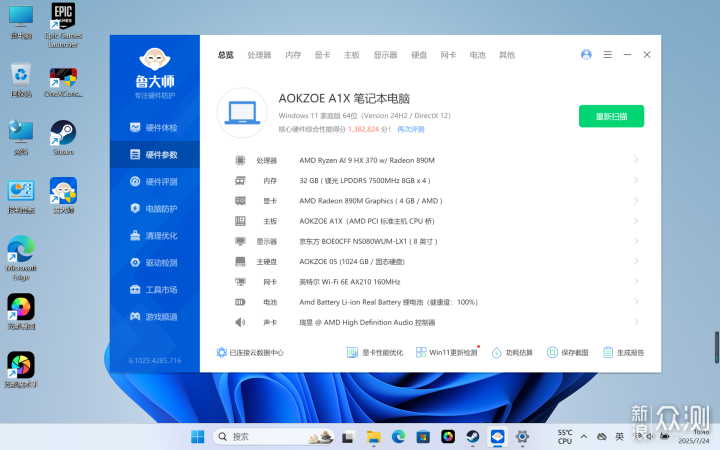Image resolution: width=720 pixels, height=450 pixels.
Task: Open 显卡性能优化 tool
Action: click(375, 353)
